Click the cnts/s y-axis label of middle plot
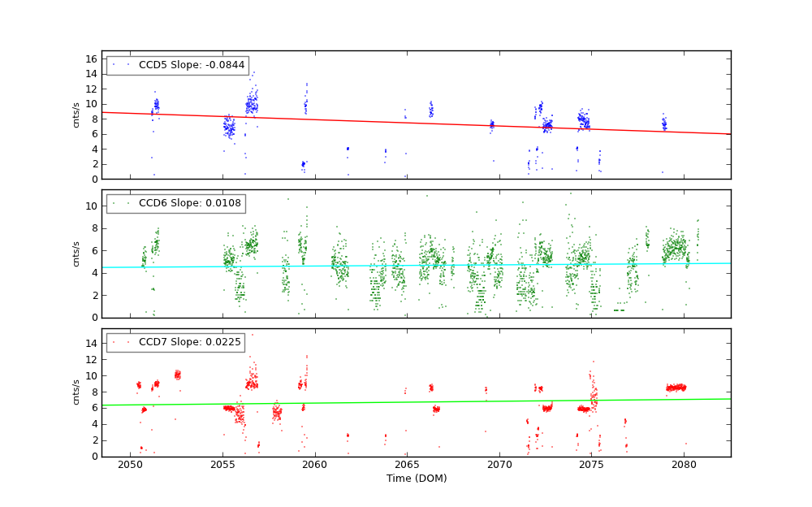 pyautogui.click(x=76, y=253)
